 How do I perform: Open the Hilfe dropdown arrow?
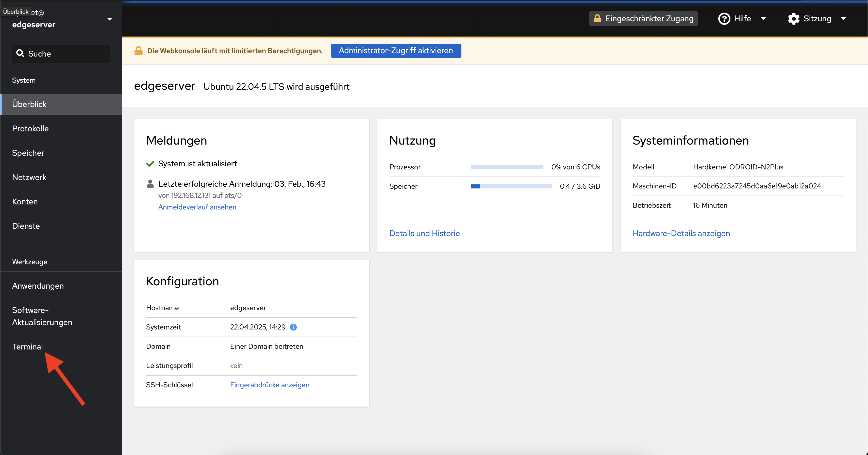[763, 19]
